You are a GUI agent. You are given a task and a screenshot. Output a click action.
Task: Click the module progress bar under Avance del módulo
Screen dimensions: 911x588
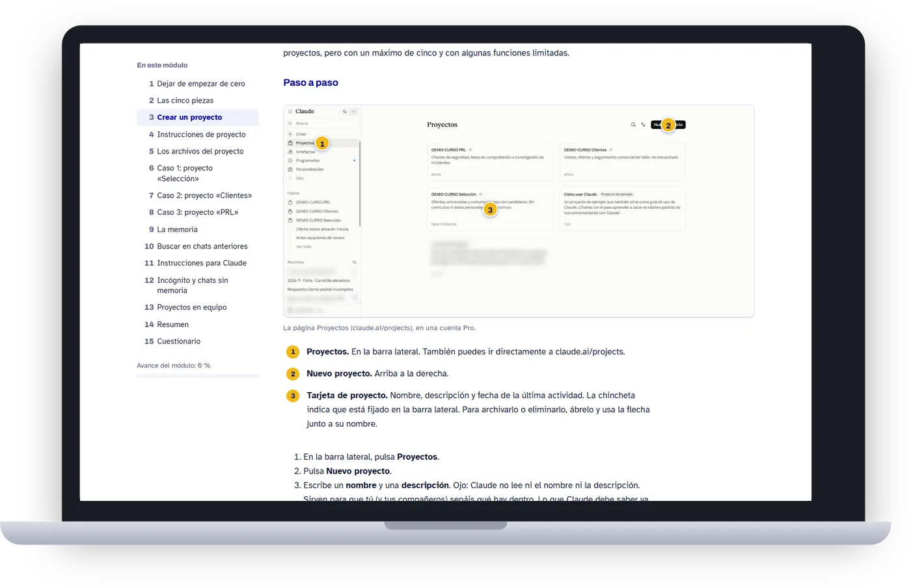pos(197,376)
